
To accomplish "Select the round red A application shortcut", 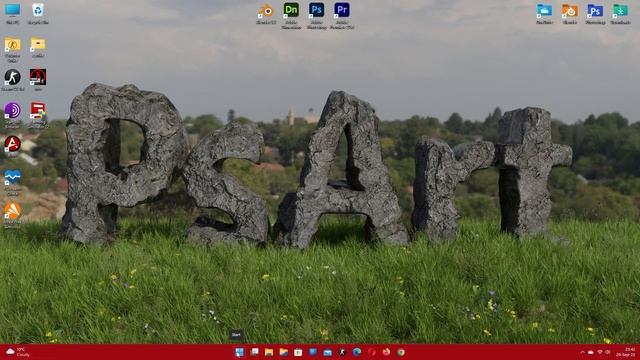I will click(12, 146).
